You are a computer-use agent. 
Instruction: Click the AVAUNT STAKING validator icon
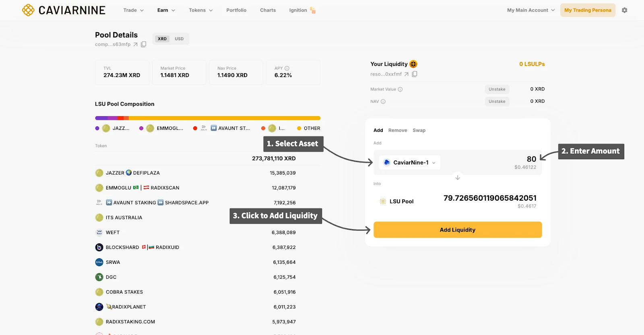pyautogui.click(x=99, y=203)
